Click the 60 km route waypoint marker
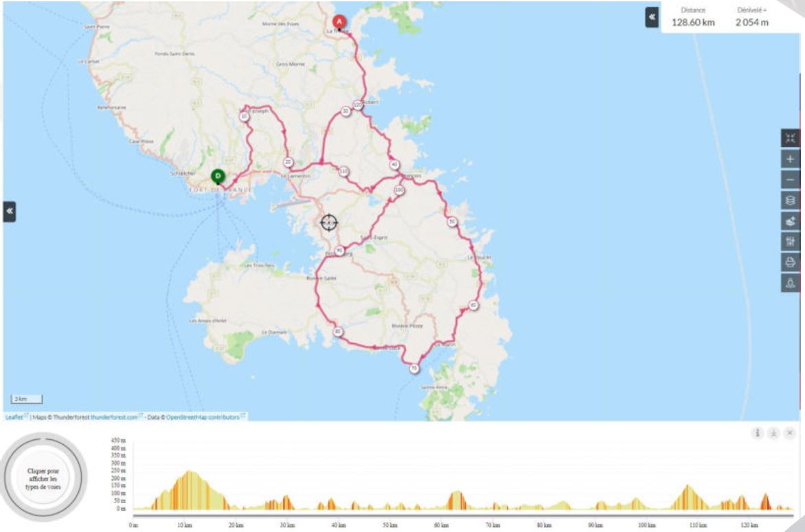 pyautogui.click(x=473, y=305)
